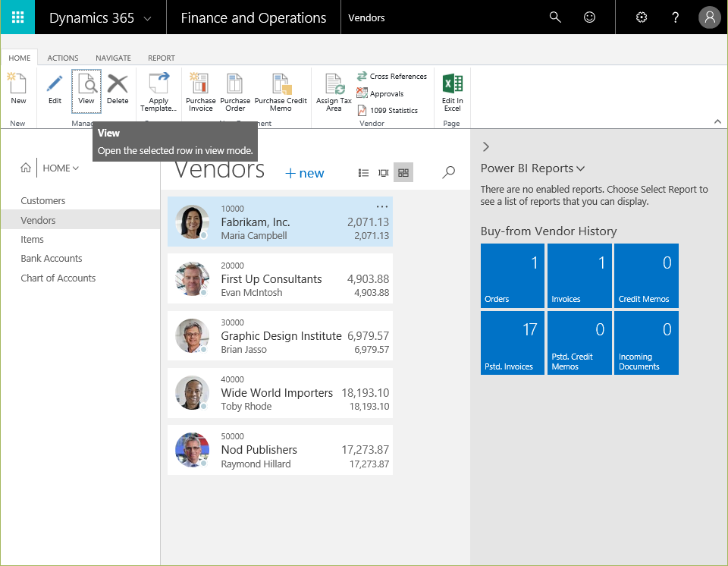Select the First Up Consultants vendor name
The image size is (728, 566).
click(x=271, y=278)
